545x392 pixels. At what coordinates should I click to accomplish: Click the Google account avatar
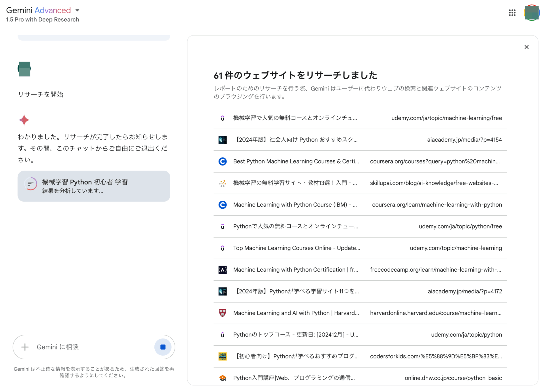click(x=531, y=13)
